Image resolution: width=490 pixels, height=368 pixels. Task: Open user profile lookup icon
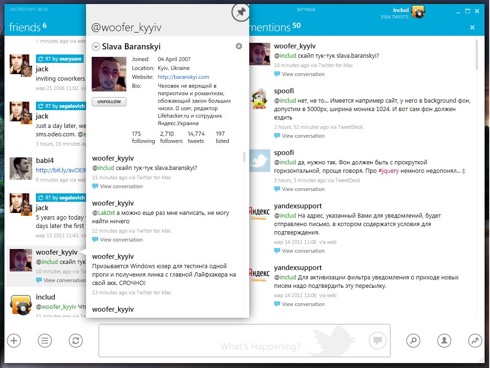click(444, 341)
